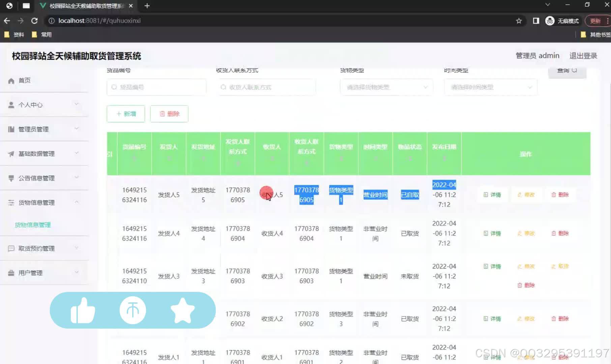
Task: Expand the 管理员管理 sidebar menu
Action: (x=44, y=129)
